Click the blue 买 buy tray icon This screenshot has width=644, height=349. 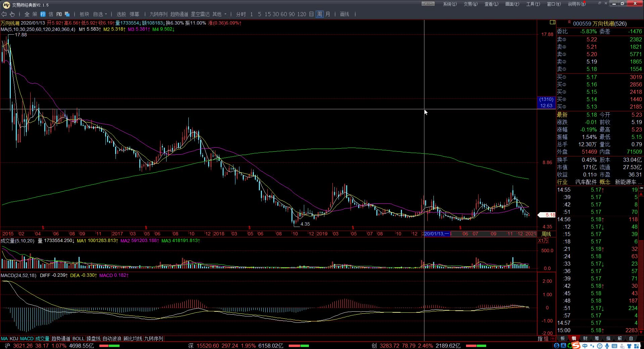[563, 346]
